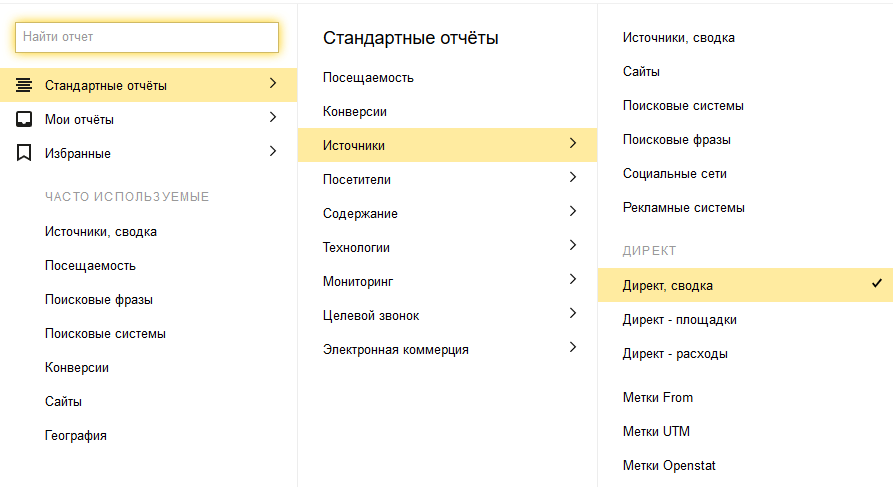Click the Избранные bookmark icon
The width and height of the screenshot is (893, 487).
pos(24,153)
